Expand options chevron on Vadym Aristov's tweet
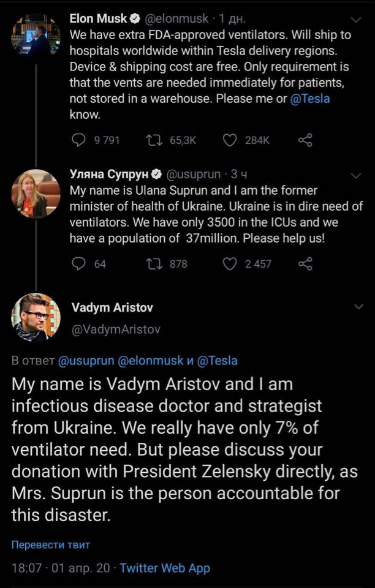375x588 pixels. (x=356, y=307)
